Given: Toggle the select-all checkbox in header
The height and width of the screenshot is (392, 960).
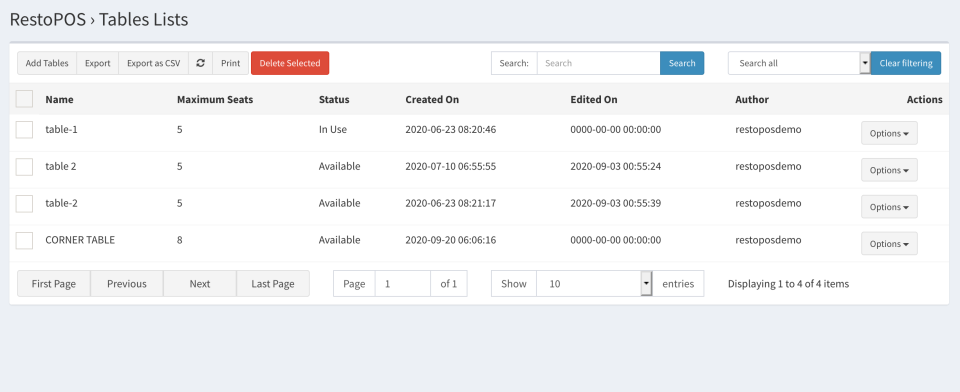Looking at the screenshot, I should (x=24, y=99).
